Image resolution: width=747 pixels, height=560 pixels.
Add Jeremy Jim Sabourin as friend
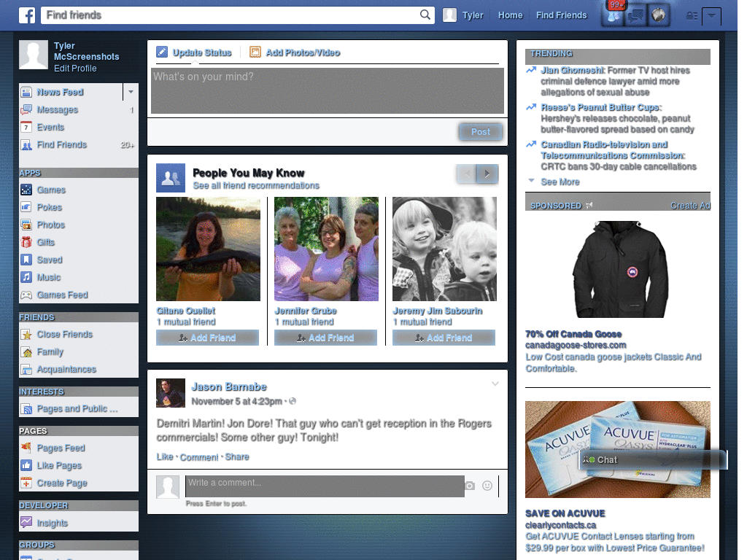pos(444,338)
